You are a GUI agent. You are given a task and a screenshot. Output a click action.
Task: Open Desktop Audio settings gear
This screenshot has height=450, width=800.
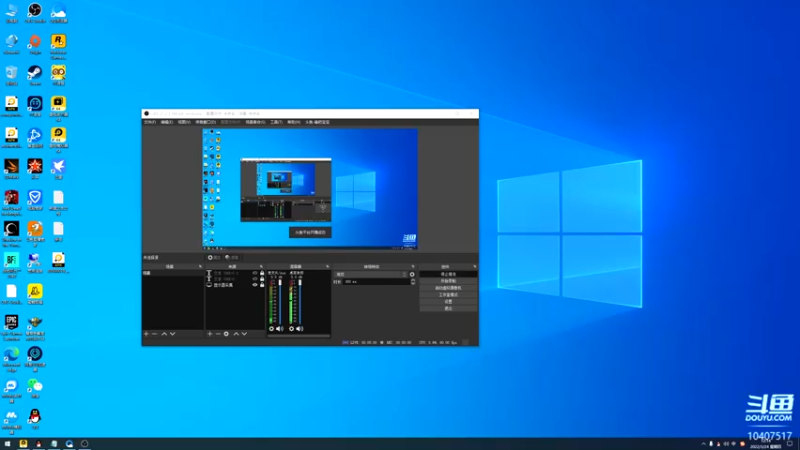[x=291, y=329]
